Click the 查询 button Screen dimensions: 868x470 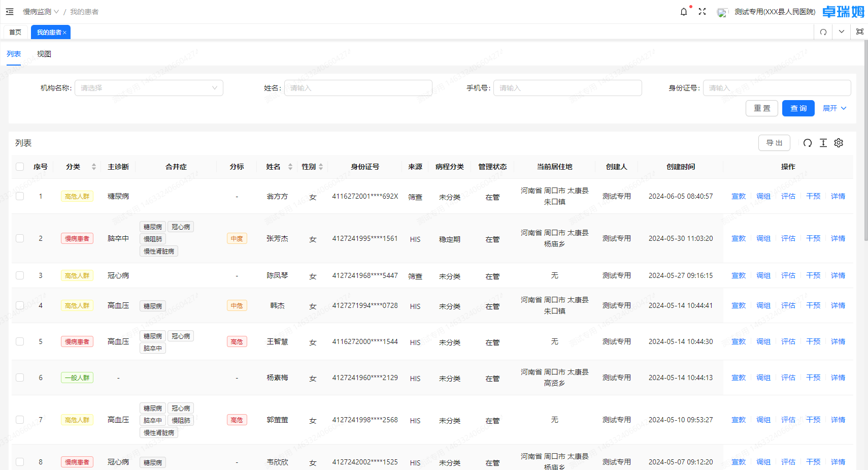point(798,108)
